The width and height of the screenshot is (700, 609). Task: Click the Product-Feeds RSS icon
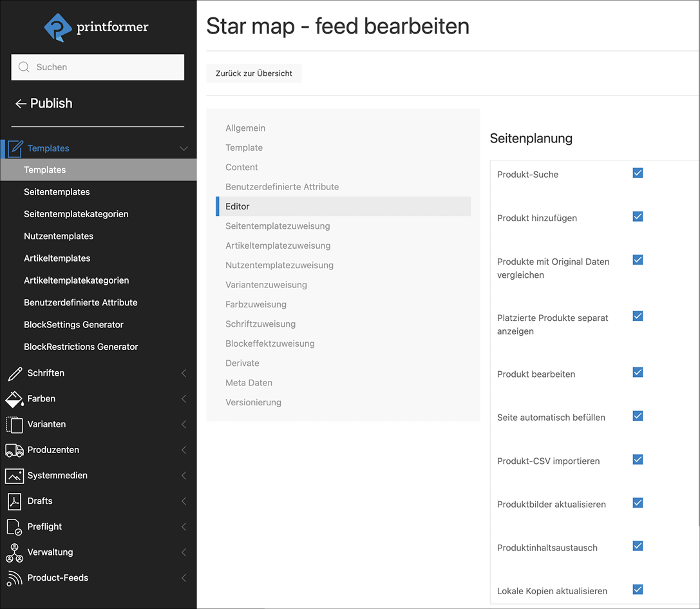click(x=14, y=578)
